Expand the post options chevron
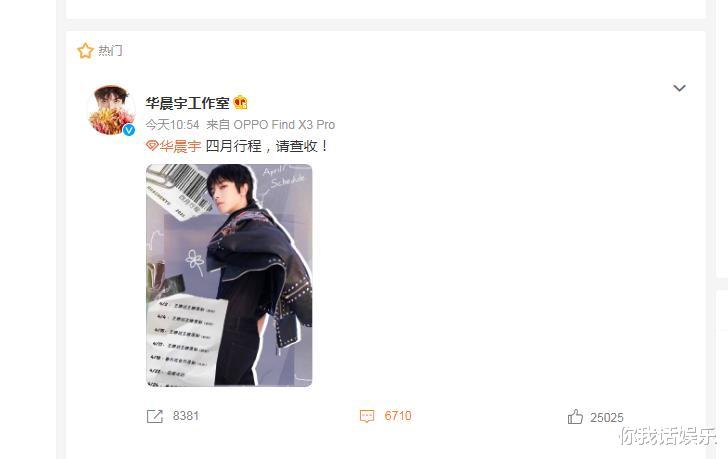Viewport: 728px width, 459px height. (x=679, y=88)
